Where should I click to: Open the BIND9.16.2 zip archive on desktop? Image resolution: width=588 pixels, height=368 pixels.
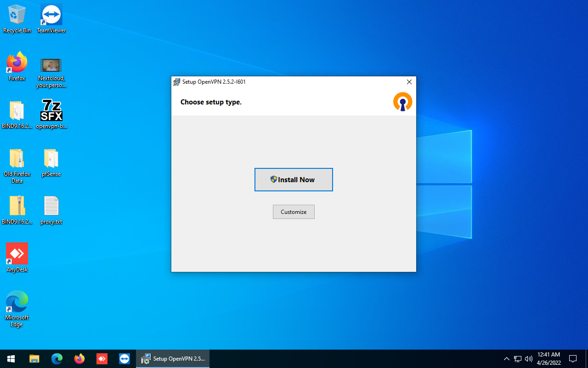[x=17, y=206]
